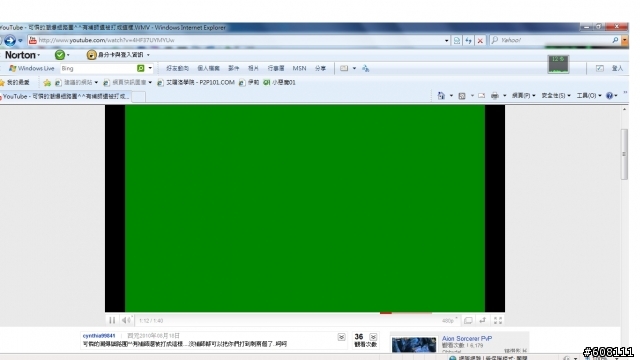Select the YouTube browser tab
Viewport: 640px width, 360px height.
pyautogui.click(x=65, y=96)
